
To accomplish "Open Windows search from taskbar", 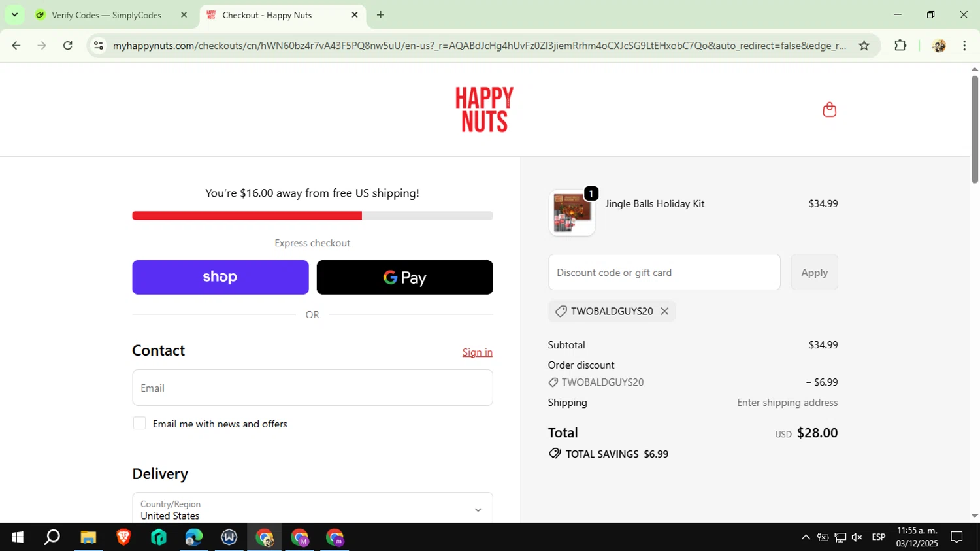I will click(x=52, y=537).
